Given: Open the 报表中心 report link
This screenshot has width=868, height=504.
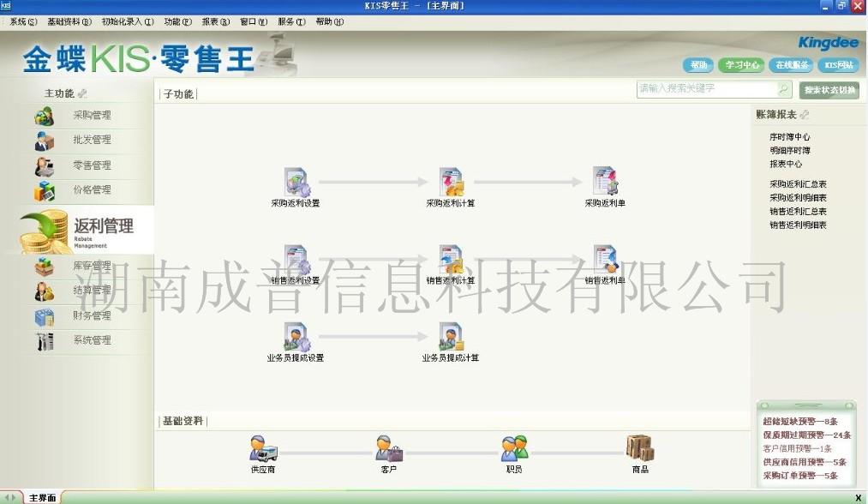Looking at the screenshot, I should click(786, 164).
